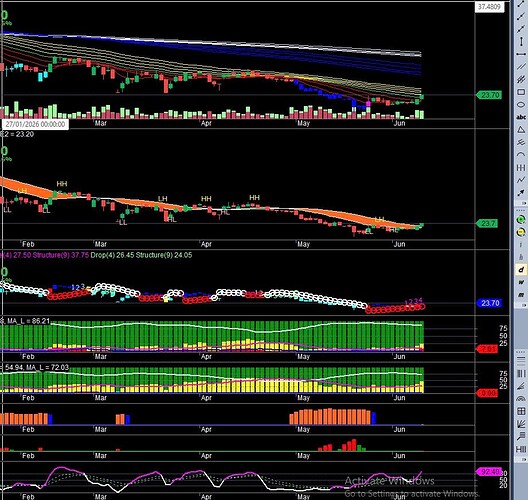
Task: Switch to the weekly interval toggle
Action: 521,282
